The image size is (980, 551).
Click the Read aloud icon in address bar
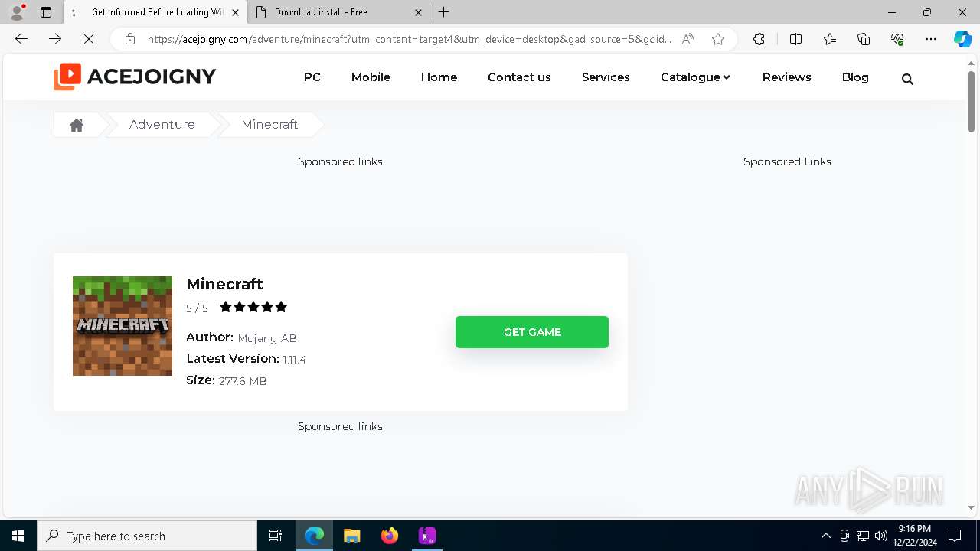(x=688, y=39)
